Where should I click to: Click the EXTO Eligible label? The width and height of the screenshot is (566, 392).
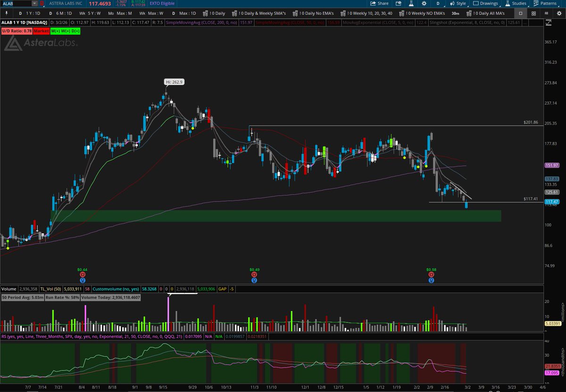click(x=162, y=3)
